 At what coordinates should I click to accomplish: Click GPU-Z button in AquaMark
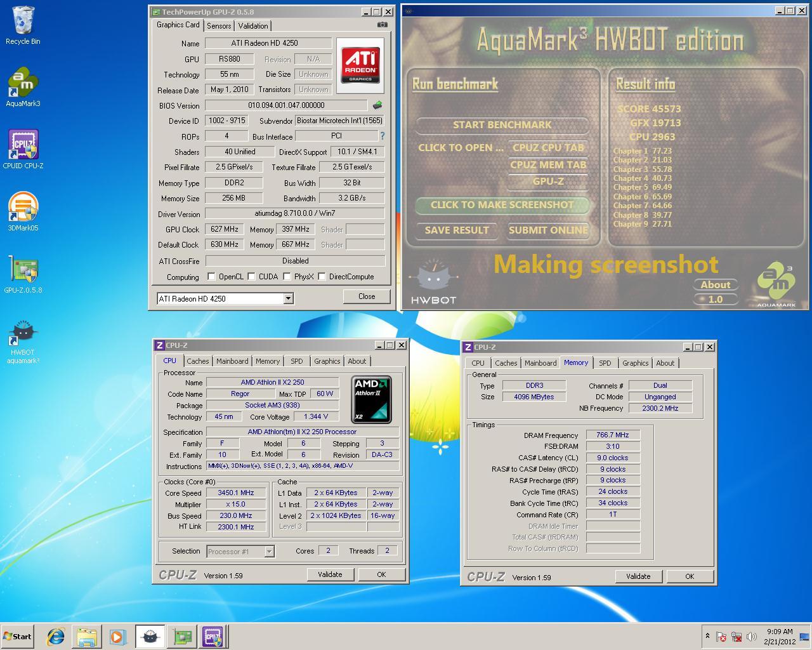548,182
